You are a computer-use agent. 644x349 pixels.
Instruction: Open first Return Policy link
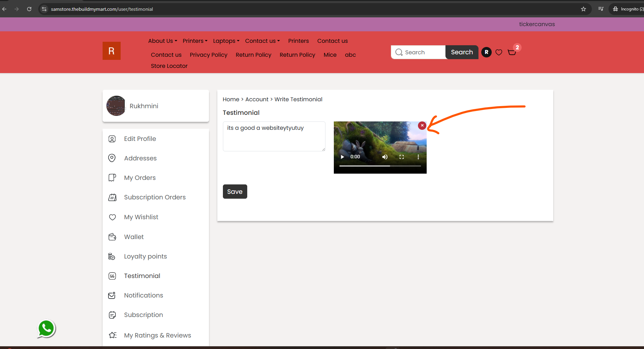(253, 55)
